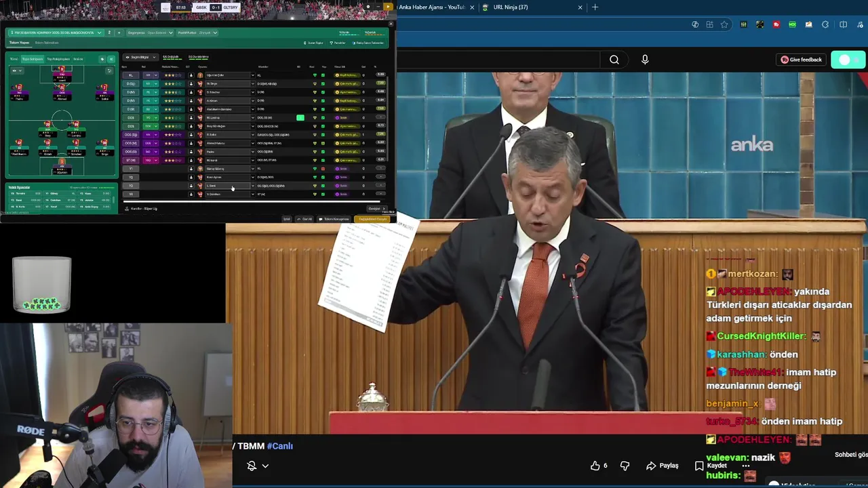Toggle the green checkbox in D (Sğ) row
The height and width of the screenshot is (488, 868).
[323, 83]
